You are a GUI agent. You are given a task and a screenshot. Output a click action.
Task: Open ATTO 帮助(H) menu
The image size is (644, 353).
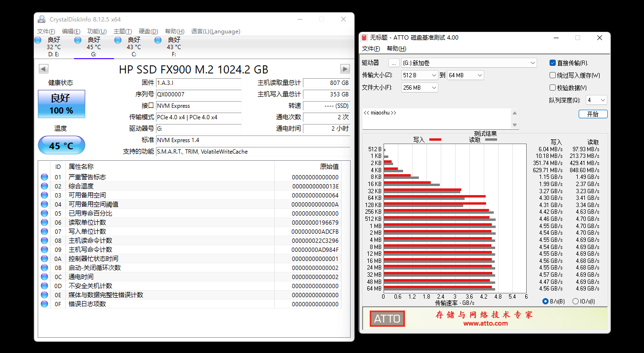[396, 49]
